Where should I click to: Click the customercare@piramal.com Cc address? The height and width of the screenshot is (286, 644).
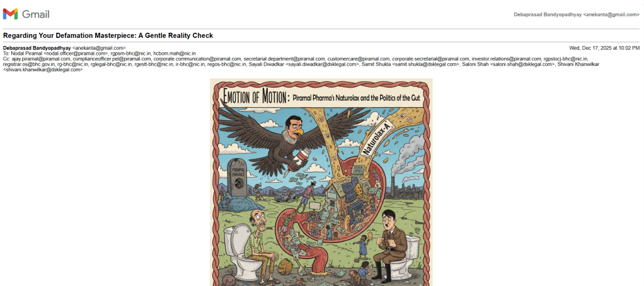tap(359, 59)
